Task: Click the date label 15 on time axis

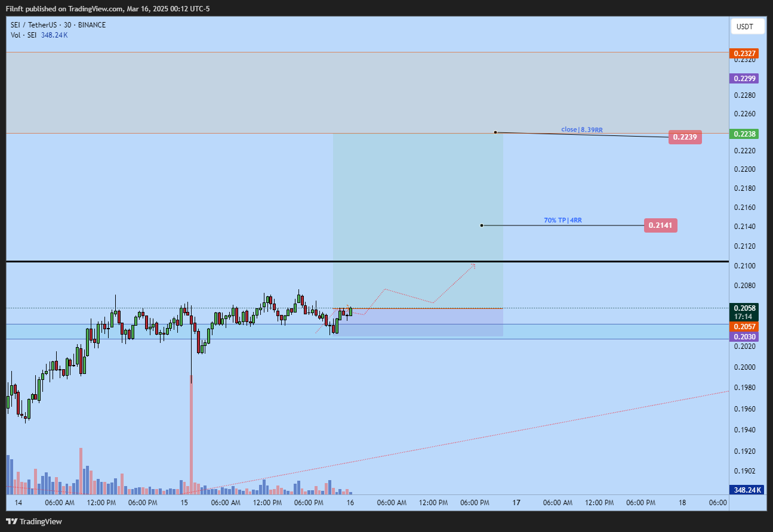Action: click(184, 503)
